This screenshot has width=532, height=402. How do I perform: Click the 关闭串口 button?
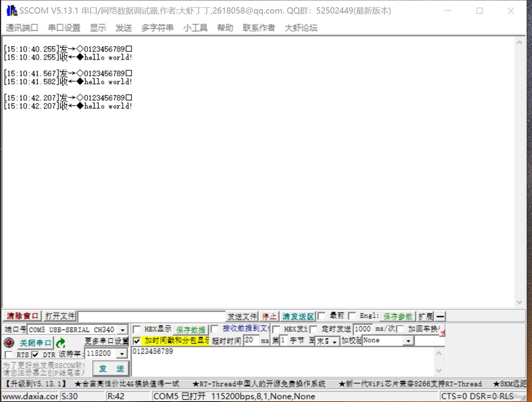point(35,343)
